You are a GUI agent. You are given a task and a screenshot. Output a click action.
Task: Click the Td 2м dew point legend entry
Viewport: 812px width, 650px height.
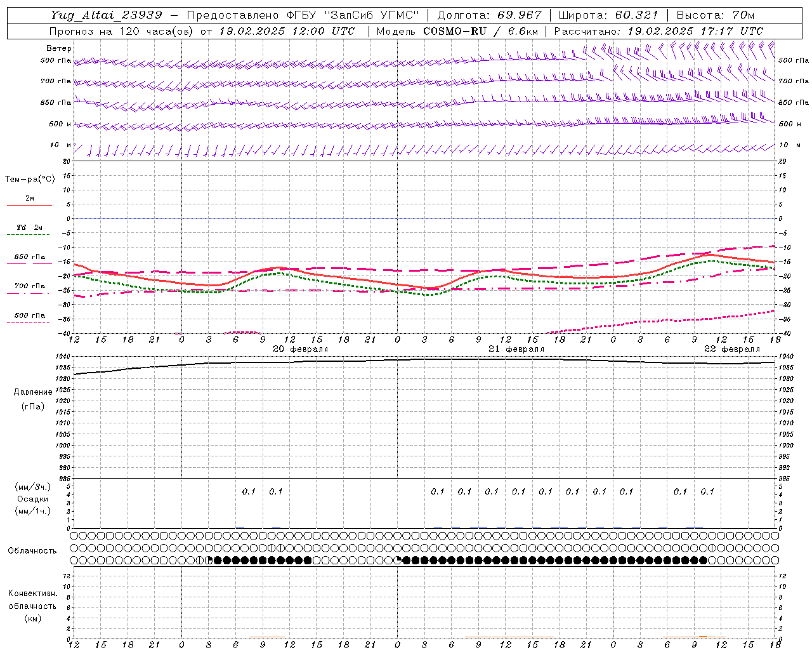pyautogui.click(x=30, y=227)
